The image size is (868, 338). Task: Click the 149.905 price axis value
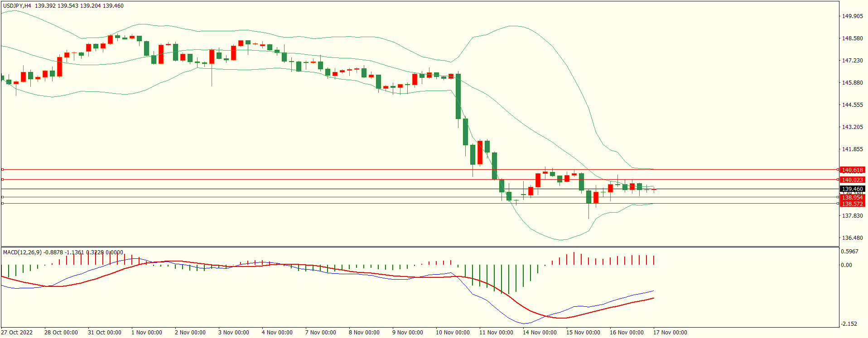click(852, 16)
